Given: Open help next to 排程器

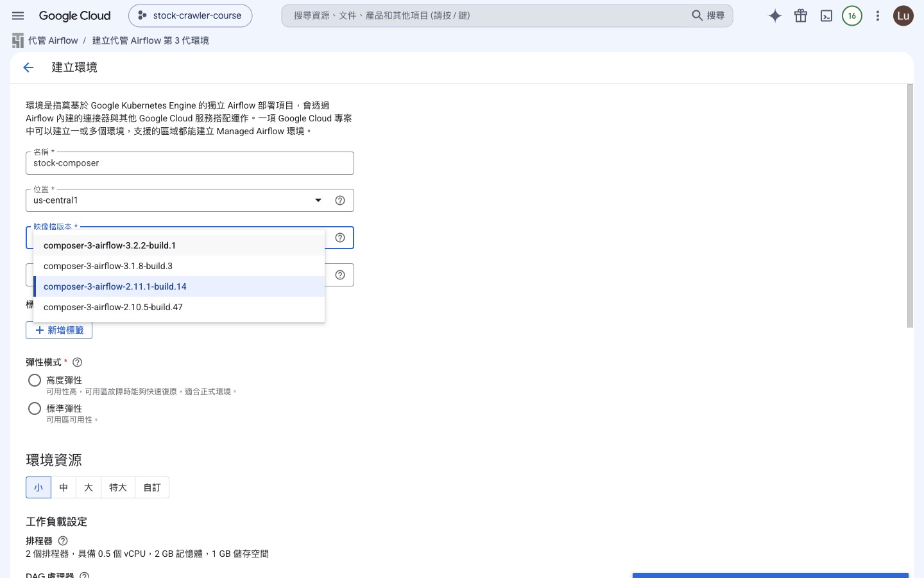Looking at the screenshot, I should 63,541.
